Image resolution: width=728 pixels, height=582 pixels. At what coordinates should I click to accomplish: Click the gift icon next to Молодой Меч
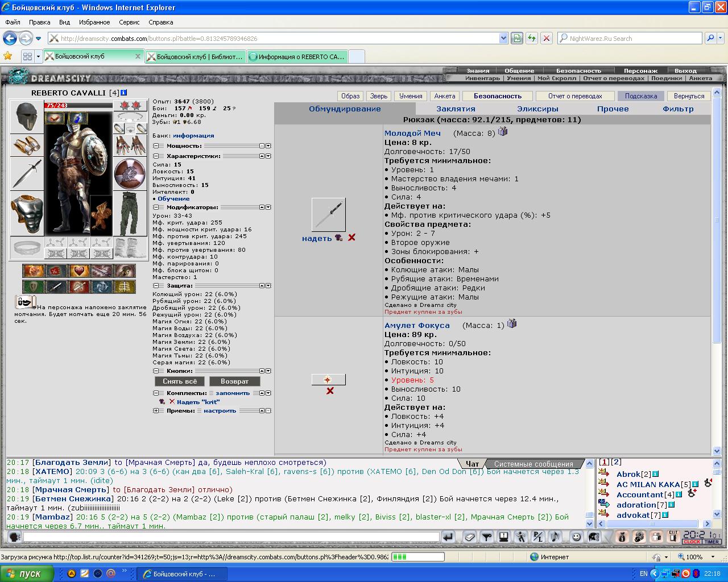[x=503, y=131]
